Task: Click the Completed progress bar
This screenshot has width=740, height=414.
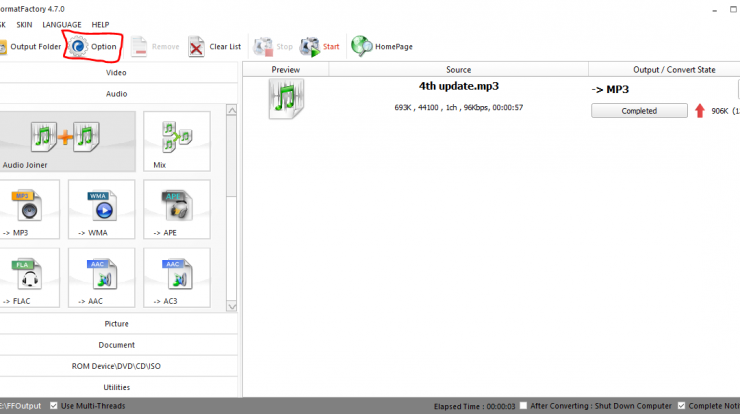Action: tap(639, 111)
